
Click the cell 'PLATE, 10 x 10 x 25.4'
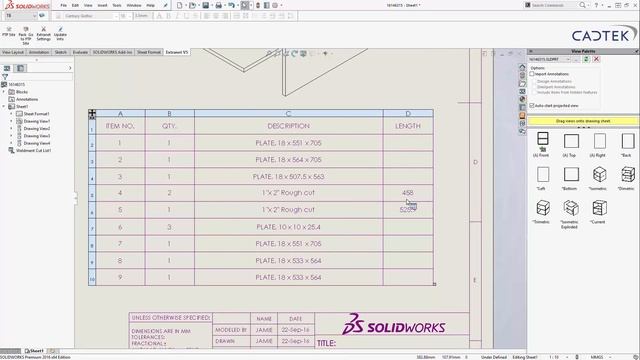(x=289, y=227)
